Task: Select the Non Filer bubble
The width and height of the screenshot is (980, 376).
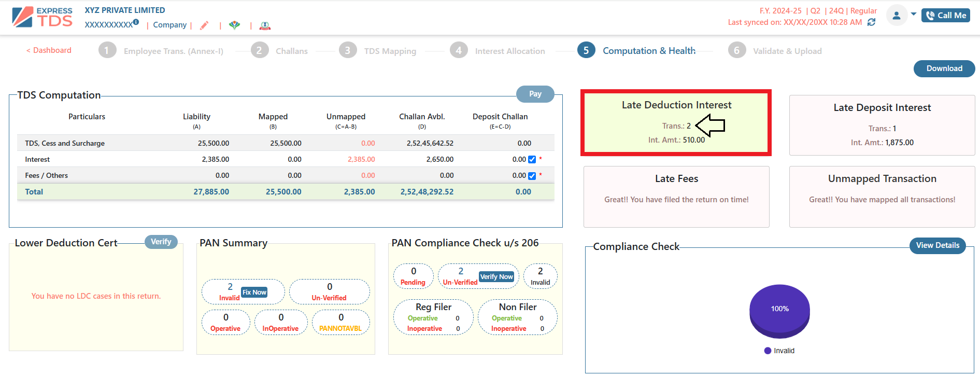Action: (x=517, y=317)
